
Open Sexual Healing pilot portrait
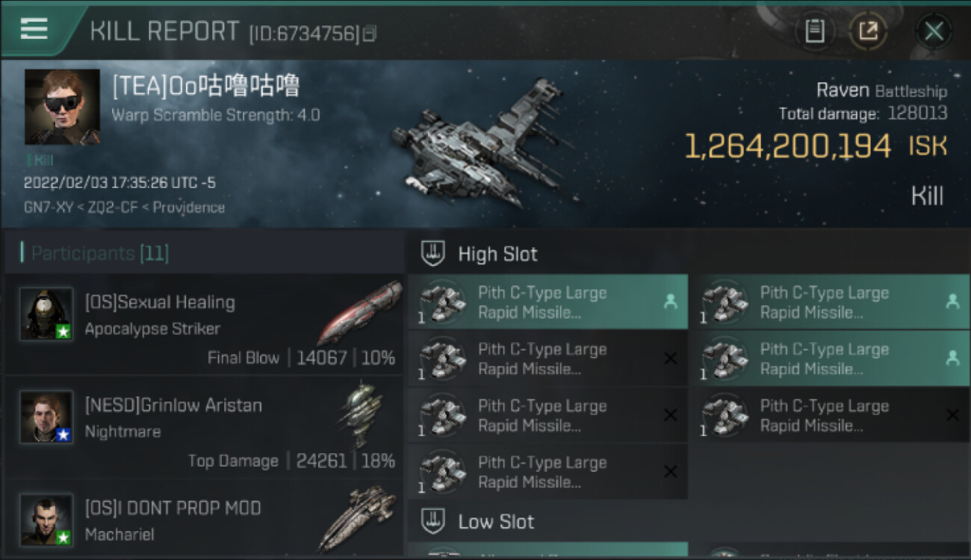(46, 314)
